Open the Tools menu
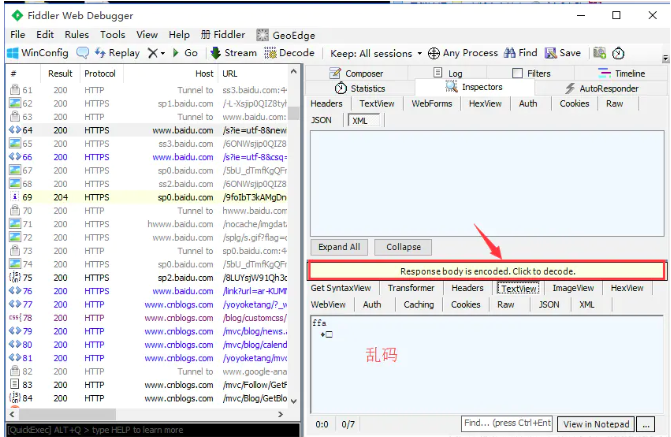The height and width of the screenshot is (437, 671). [113, 35]
